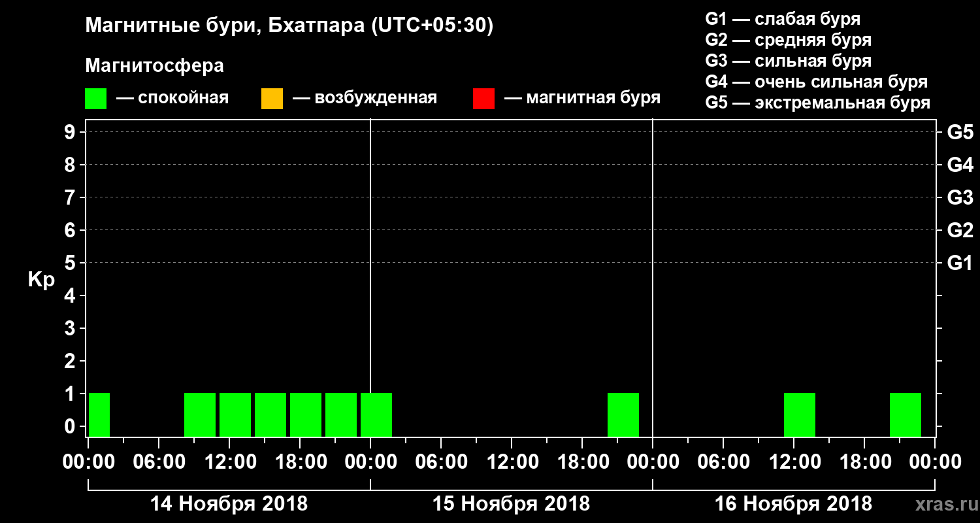Click the 'G5 — экстремальная буря' legend line

click(818, 103)
